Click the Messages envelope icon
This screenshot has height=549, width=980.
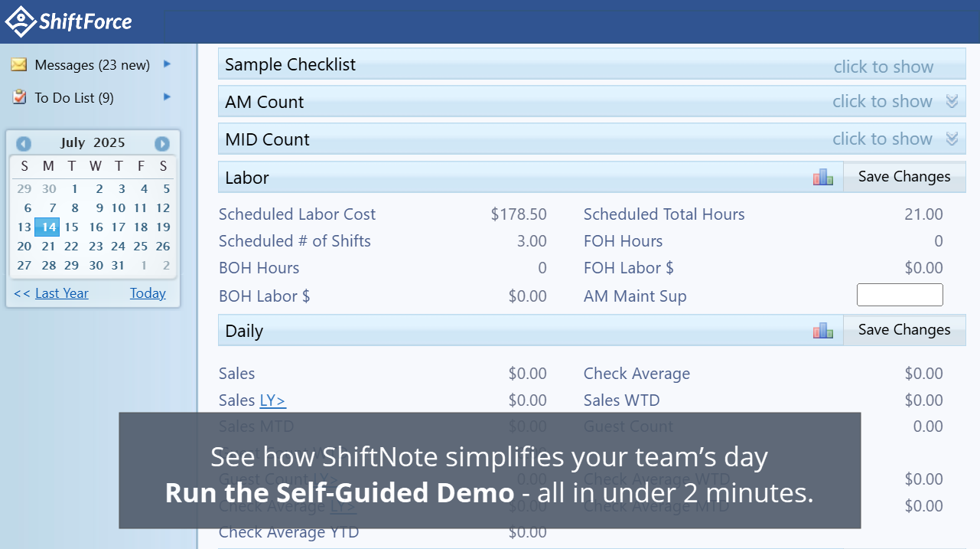click(x=18, y=65)
